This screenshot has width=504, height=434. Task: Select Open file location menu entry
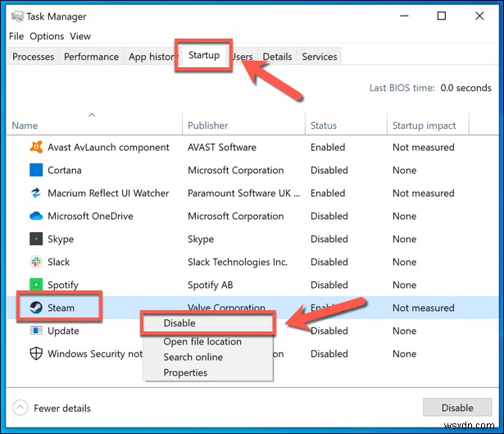pyautogui.click(x=202, y=341)
